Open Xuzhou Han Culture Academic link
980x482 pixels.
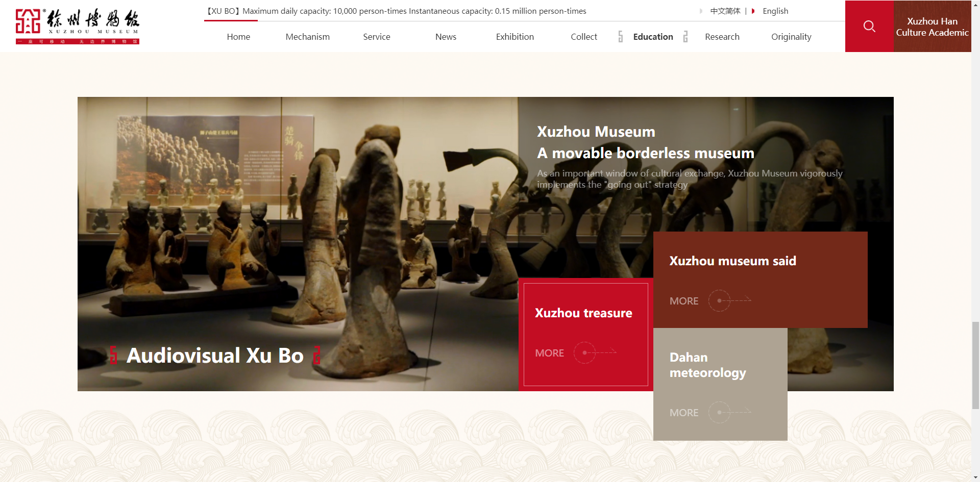coord(933,26)
